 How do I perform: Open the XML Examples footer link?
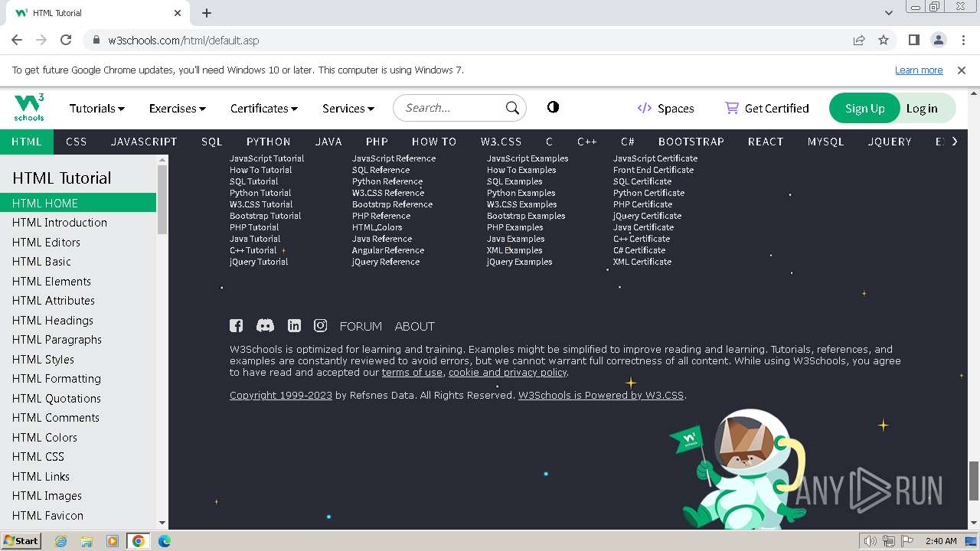click(514, 250)
